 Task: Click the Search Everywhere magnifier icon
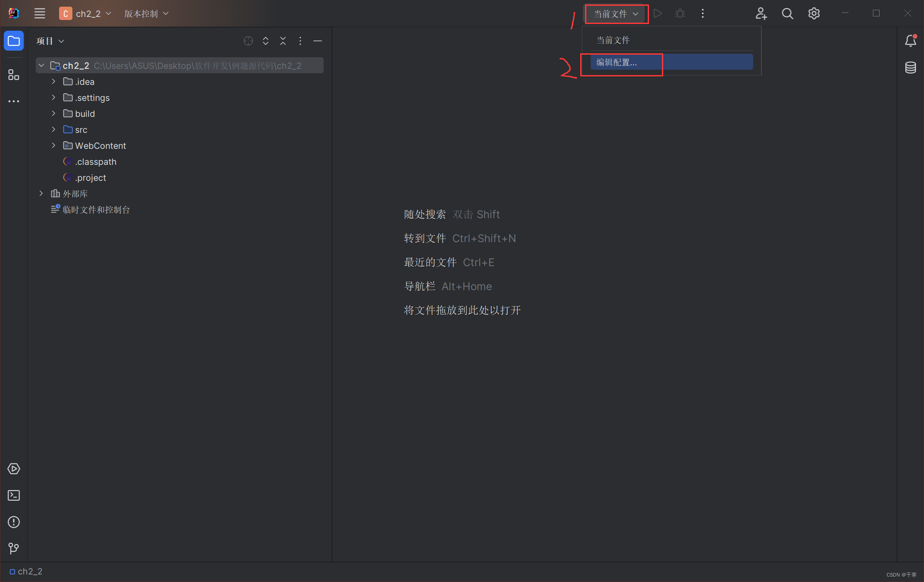click(x=787, y=14)
